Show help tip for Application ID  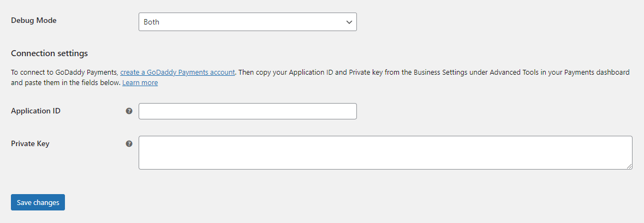[129, 111]
